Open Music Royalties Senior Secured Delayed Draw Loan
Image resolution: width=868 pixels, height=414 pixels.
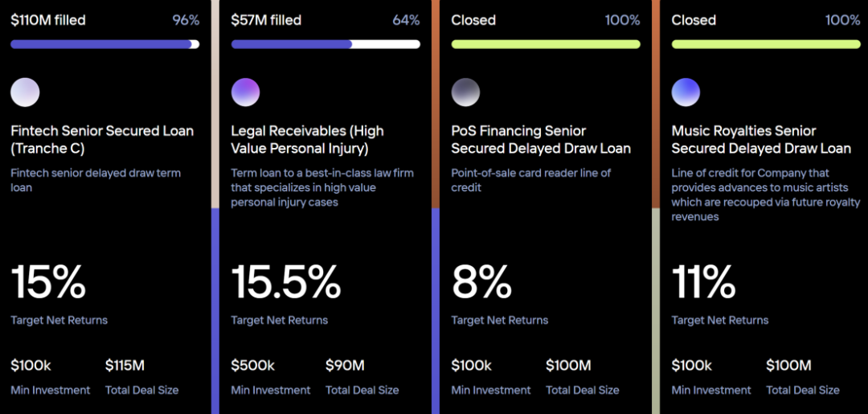(760, 139)
